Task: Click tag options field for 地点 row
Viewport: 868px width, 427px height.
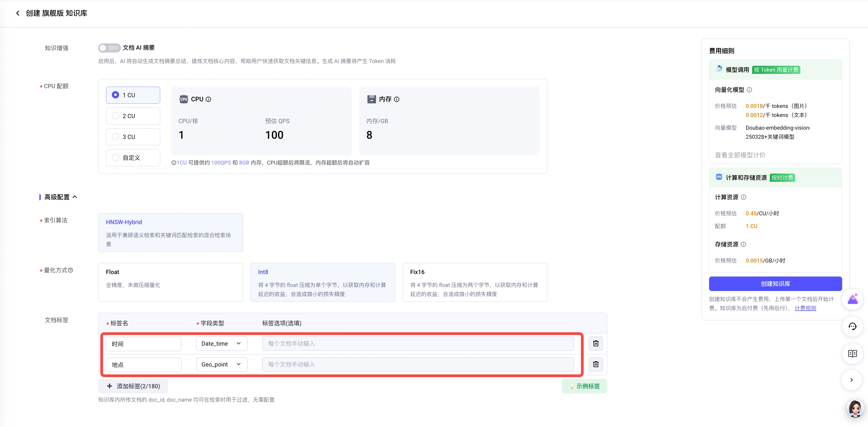Action: pos(418,365)
